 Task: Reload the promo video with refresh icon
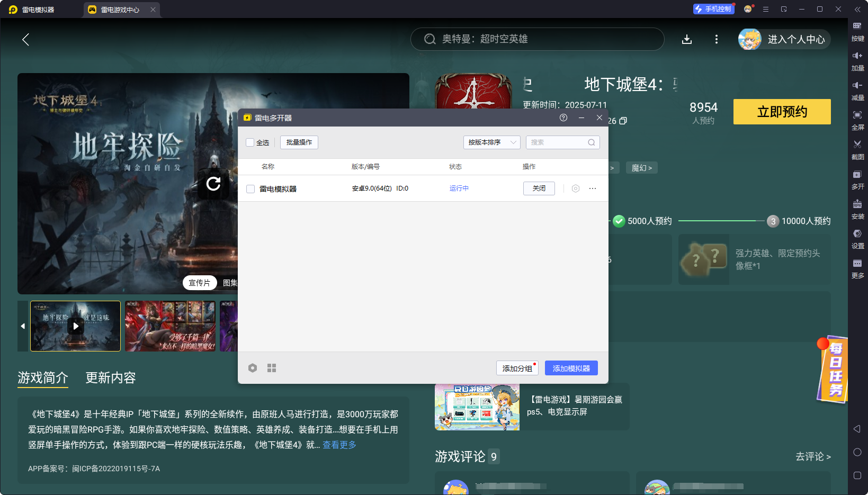pos(213,184)
